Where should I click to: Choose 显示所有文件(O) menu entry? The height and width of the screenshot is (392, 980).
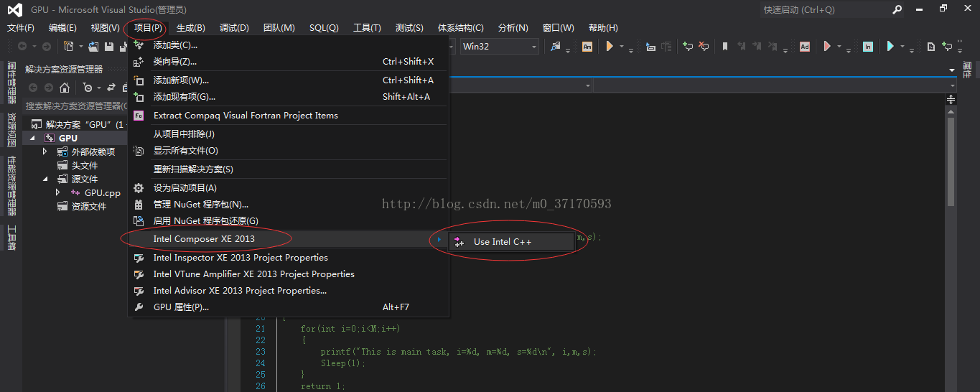(288, 151)
